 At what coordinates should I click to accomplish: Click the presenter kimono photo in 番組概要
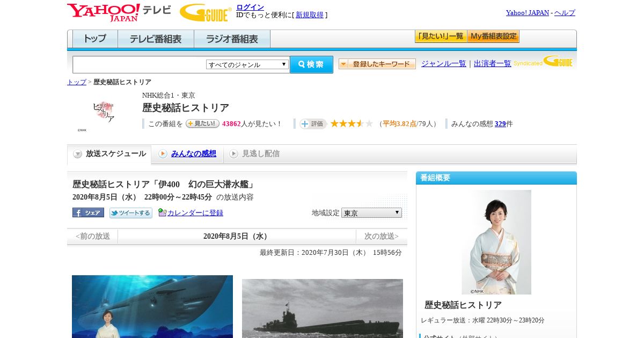tap(496, 242)
